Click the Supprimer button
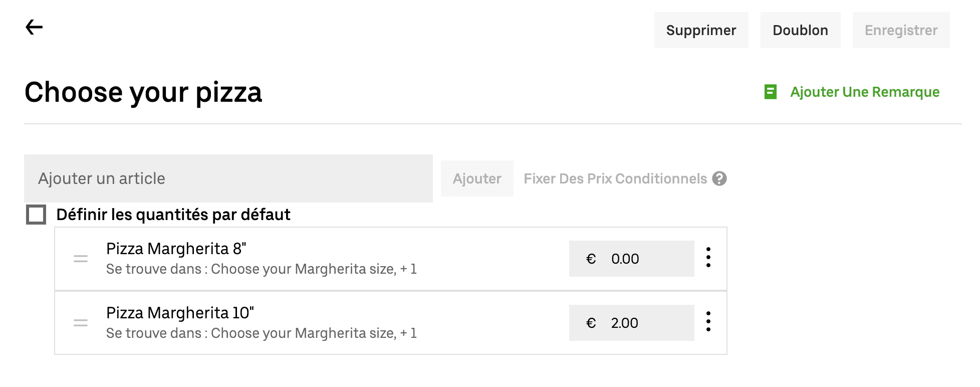The width and height of the screenshot is (980, 387). (701, 30)
